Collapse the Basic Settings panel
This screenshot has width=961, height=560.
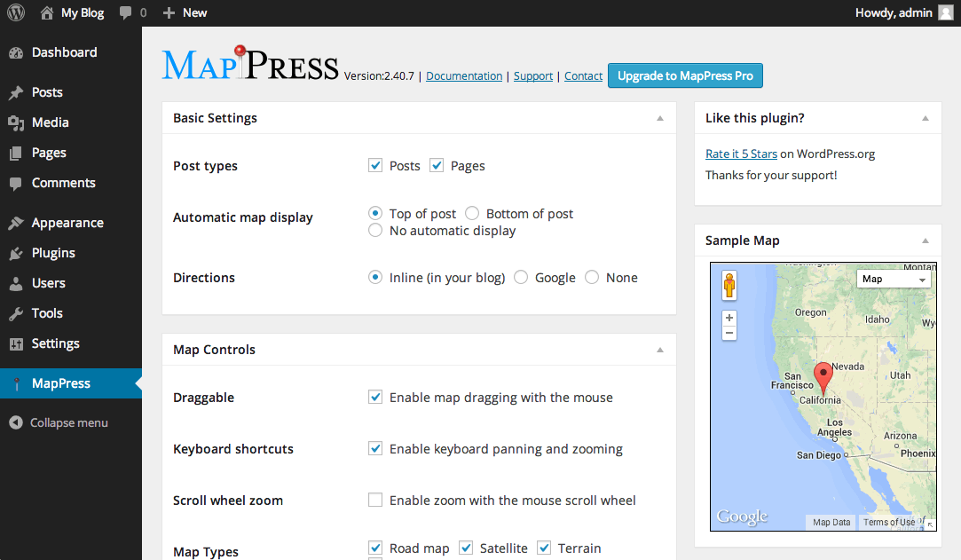coord(660,118)
